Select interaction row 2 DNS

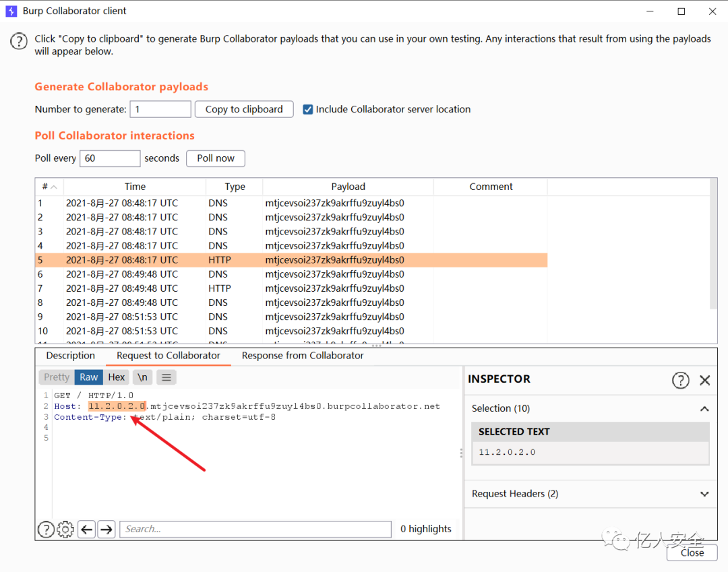[292, 218]
